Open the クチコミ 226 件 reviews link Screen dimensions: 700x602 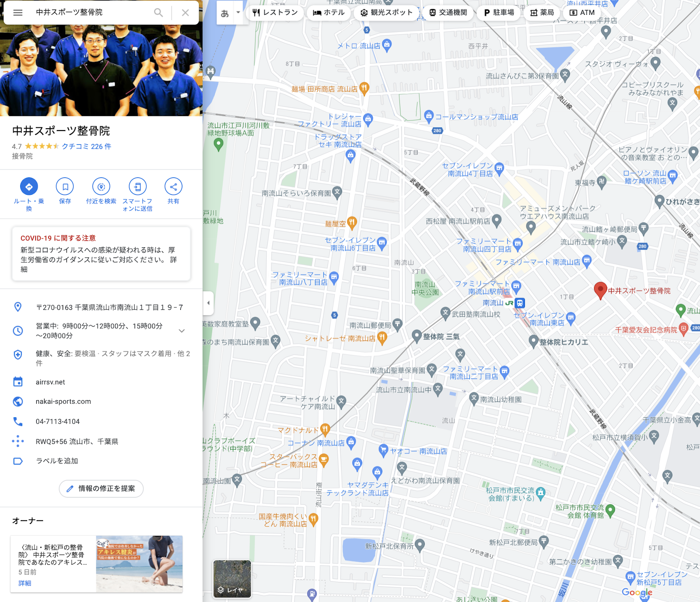pos(87,146)
